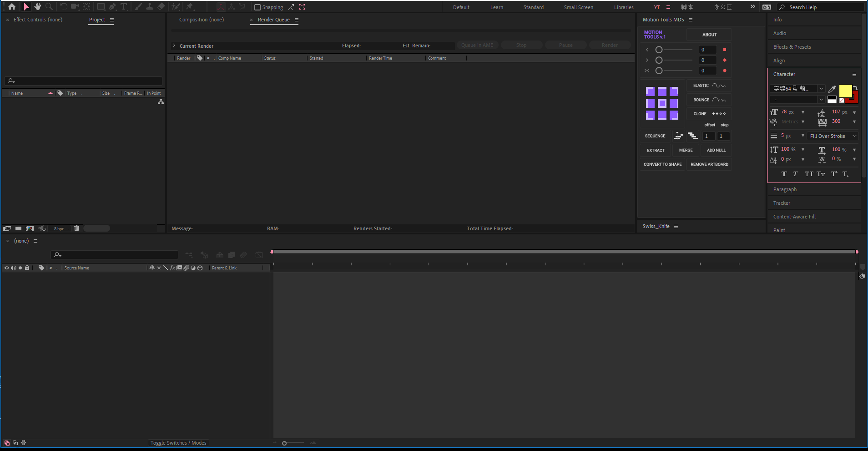The image size is (868, 451).
Task: Switch to the Project tab
Action: pyautogui.click(x=97, y=20)
